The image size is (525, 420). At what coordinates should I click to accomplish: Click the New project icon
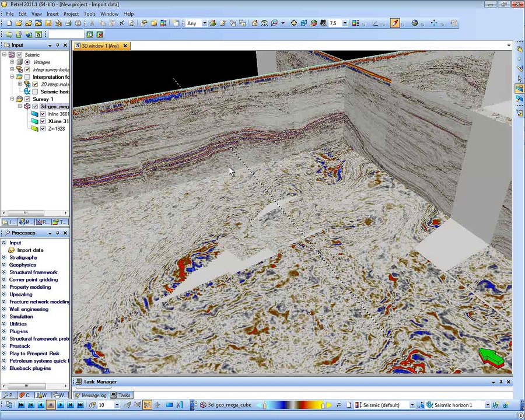(9, 23)
